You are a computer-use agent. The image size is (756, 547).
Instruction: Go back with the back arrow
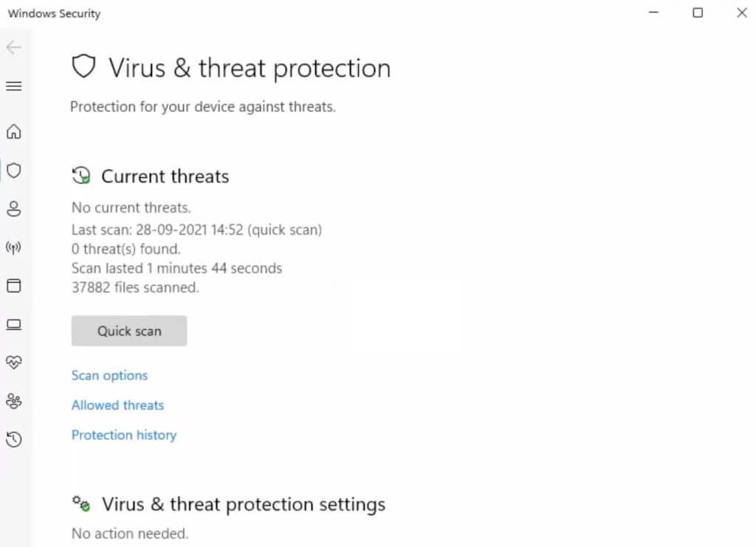click(13, 48)
